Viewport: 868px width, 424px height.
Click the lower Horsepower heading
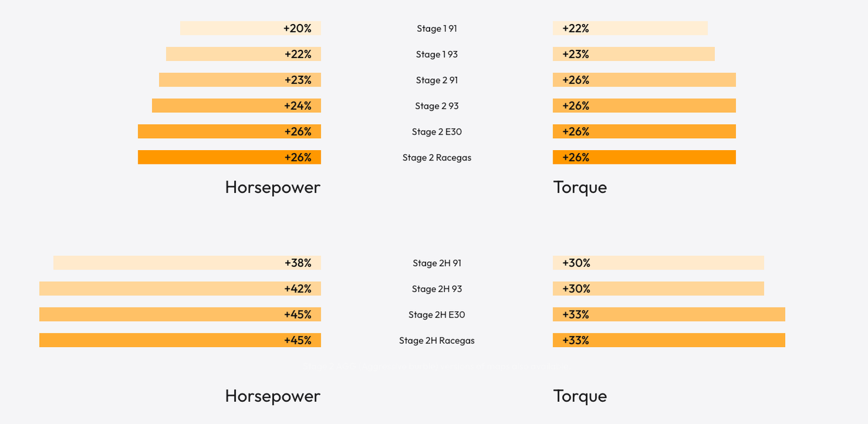tap(273, 396)
